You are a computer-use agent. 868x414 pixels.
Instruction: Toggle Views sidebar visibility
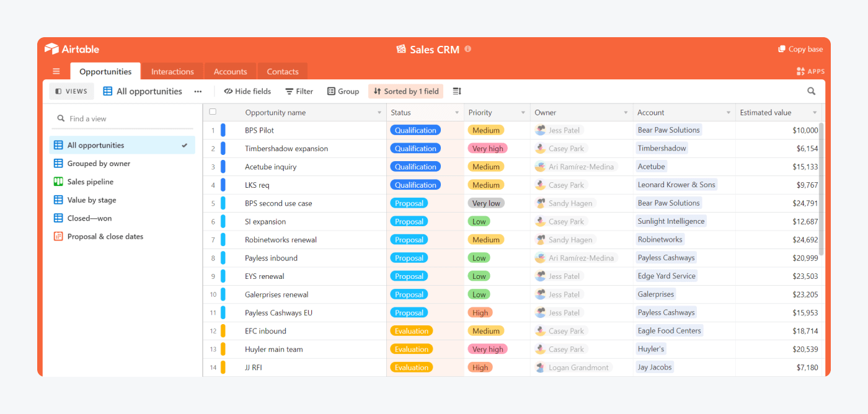71,90
